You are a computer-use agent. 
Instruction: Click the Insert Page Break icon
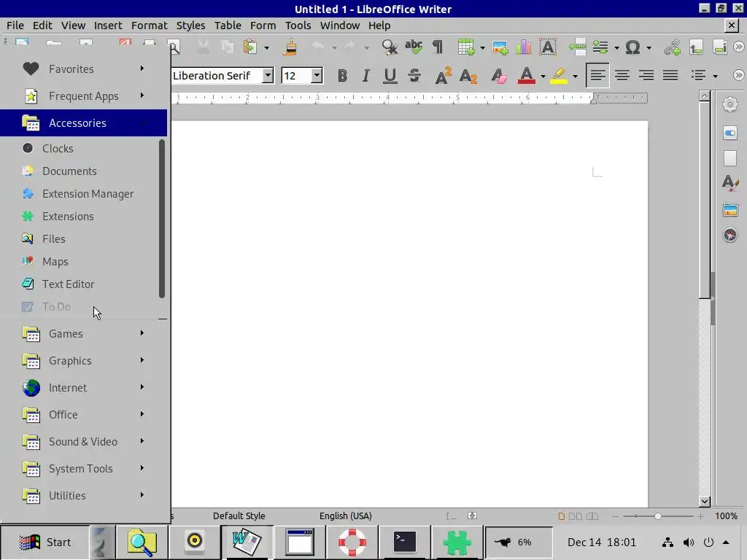pos(578,47)
